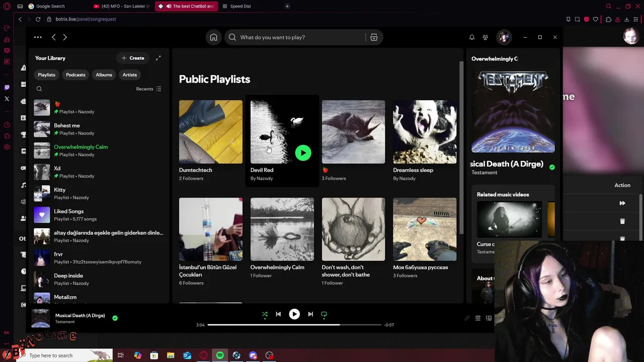Play the current song
Viewport: 644px width, 362px height.
pos(294,314)
